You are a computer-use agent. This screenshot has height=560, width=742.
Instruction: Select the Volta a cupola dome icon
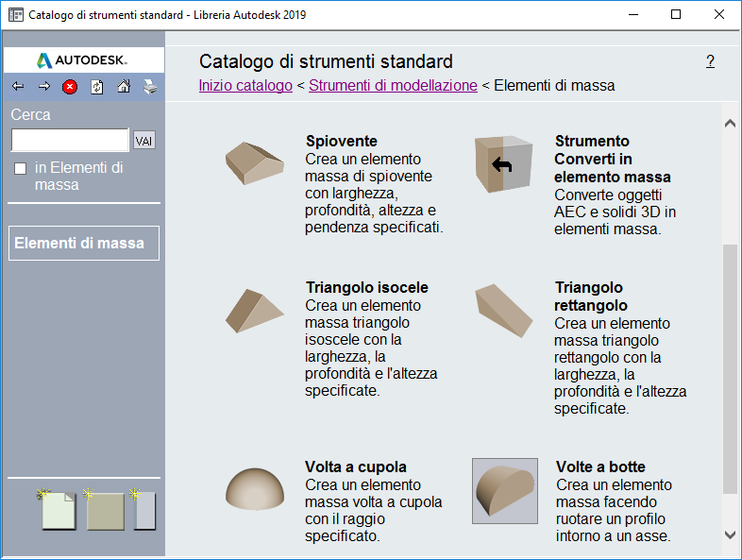click(255, 489)
